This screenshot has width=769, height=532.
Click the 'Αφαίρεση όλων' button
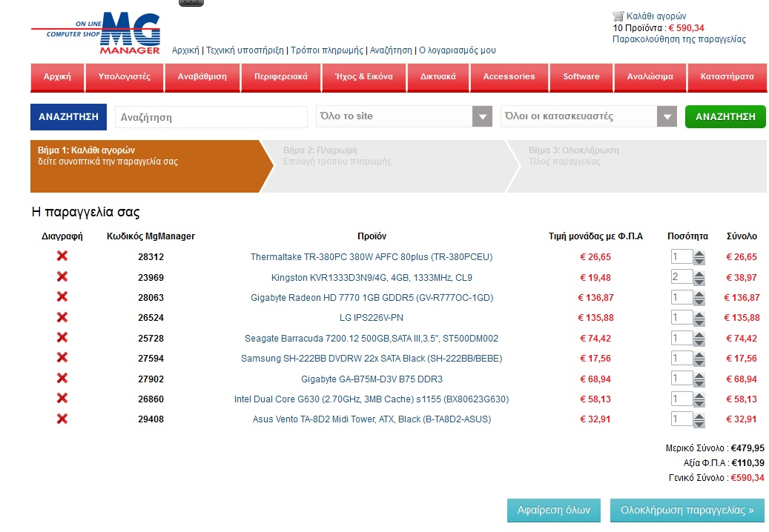(554, 510)
